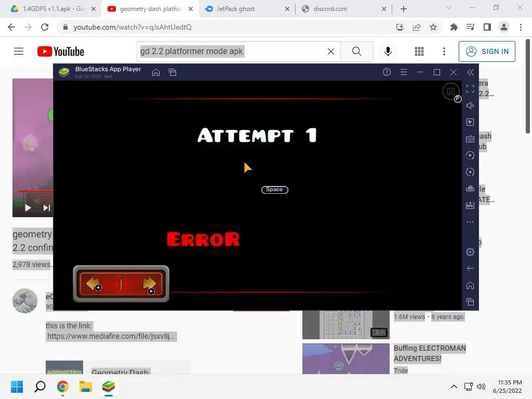Toggle BlueStacks fullscreen mode icon
The image size is (532, 399).
(x=470, y=89)
